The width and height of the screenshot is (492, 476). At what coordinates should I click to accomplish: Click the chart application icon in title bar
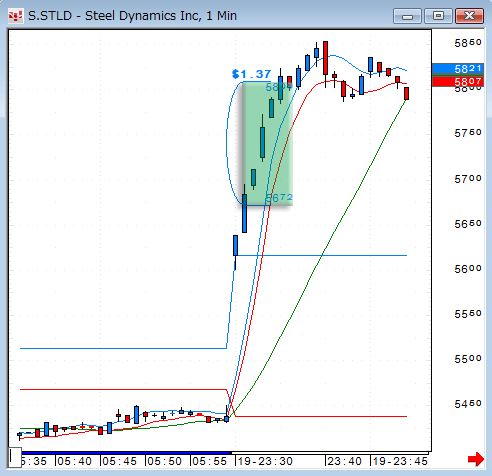[x=15, y=16]
